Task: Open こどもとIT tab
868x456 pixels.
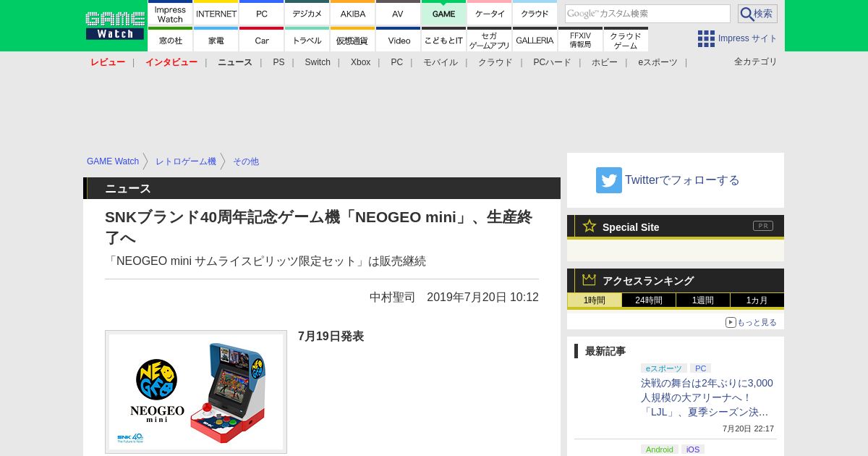Action: point(444,40)
